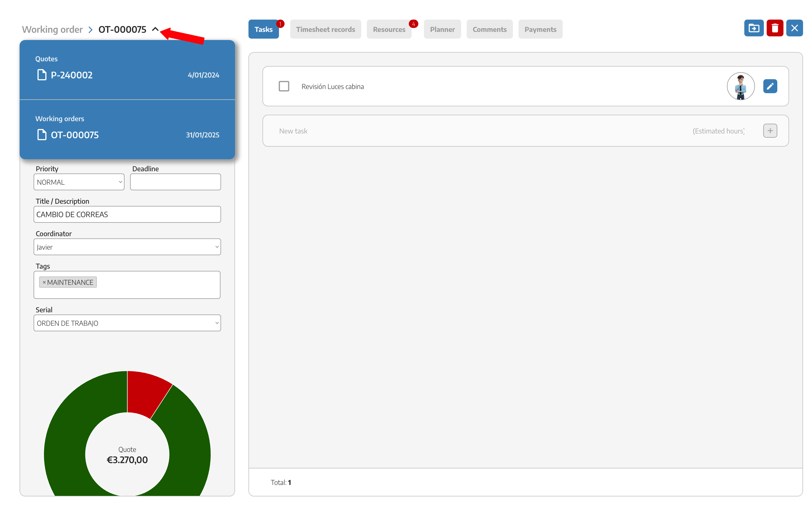Open working order OT-000075 in the list
Image resolution: width=812 pixels, height=516 pixels.
(x=75, y=135)
